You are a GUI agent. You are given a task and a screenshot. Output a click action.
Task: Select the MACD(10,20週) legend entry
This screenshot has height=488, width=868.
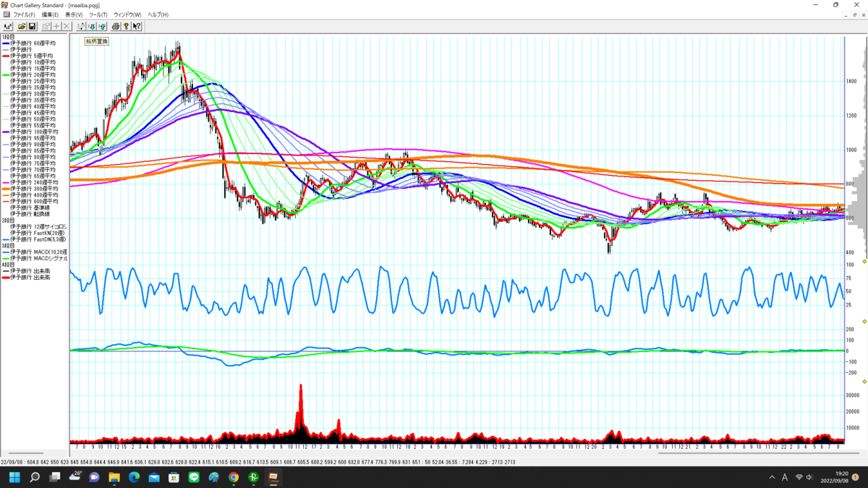[x=38, y=252]
